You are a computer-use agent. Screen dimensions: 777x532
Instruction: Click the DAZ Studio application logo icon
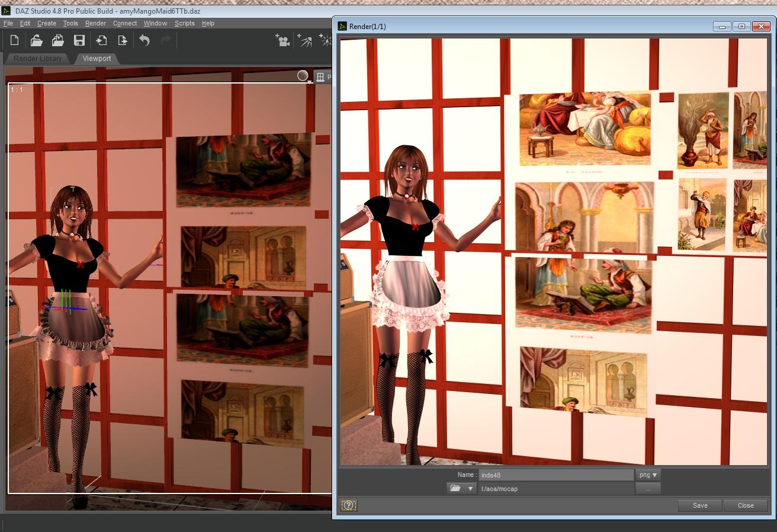point(6,11)
